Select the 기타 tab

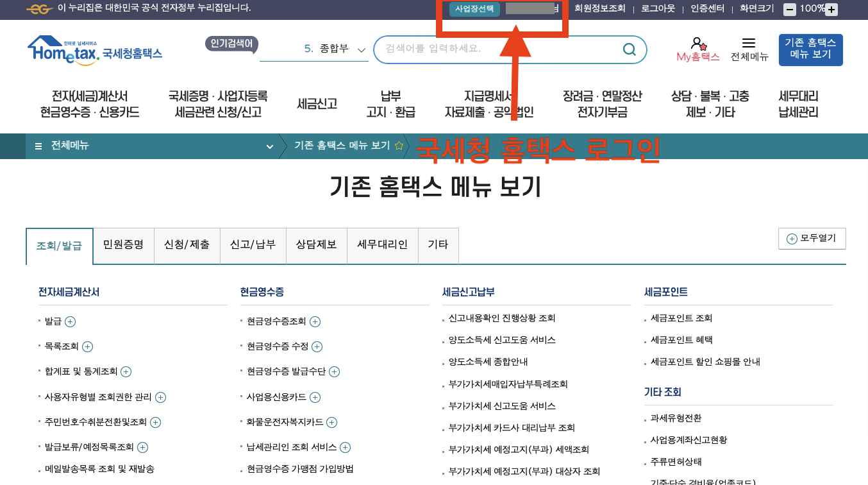coord(438,244)
